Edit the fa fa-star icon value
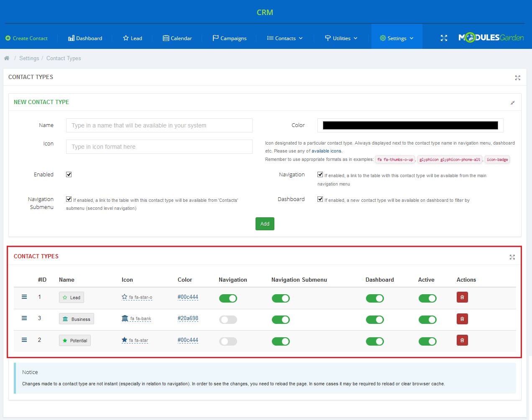Viewport: 532px width, 420px height. pyautogui.click(x=138, y=340)
